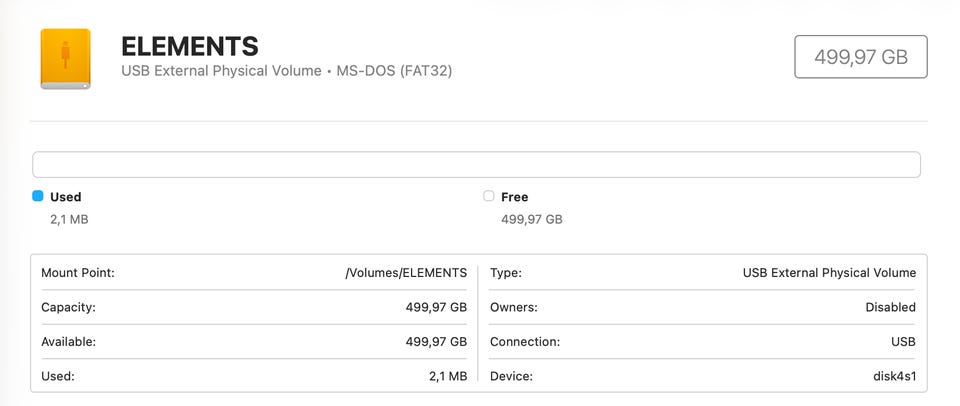Select the /Volumes/ELEMENTS path value

click(406, 273)
